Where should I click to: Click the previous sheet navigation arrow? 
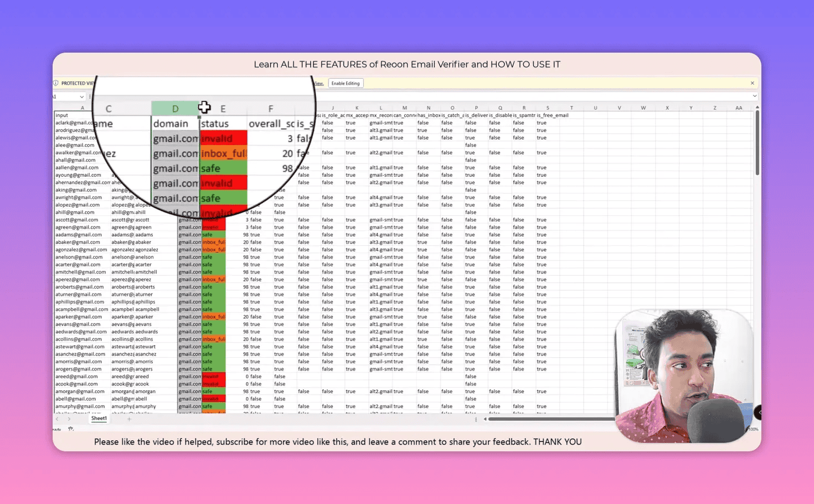tap(57, 418)
